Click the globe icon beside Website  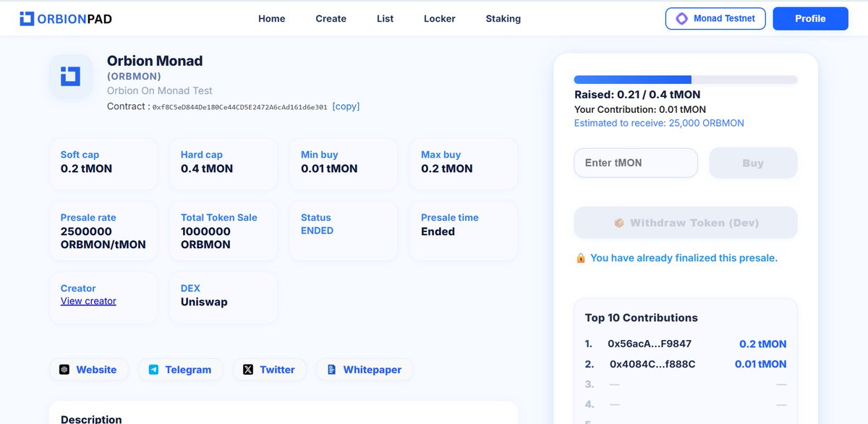tap(64, 370)
